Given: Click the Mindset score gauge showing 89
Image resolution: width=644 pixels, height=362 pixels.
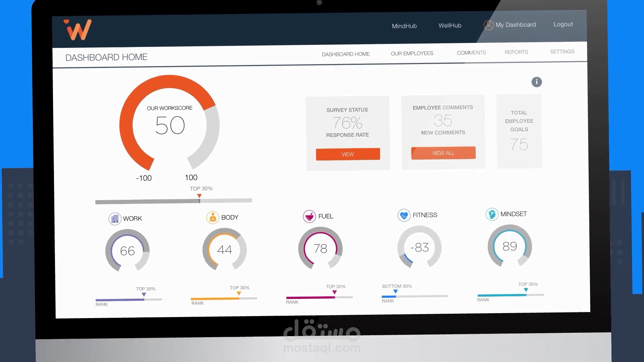Looking at the screenshot, I should click(x=509, y=246).
